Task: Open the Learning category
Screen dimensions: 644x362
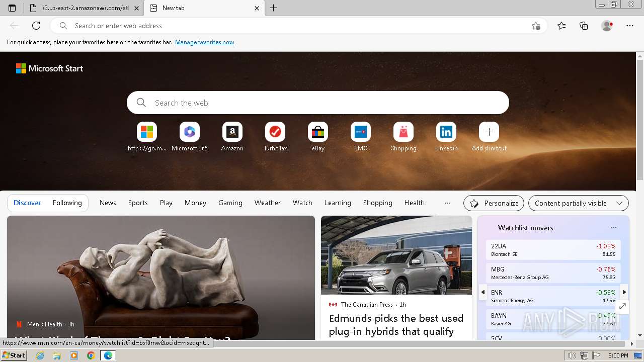Action: (x=338, y=203)
